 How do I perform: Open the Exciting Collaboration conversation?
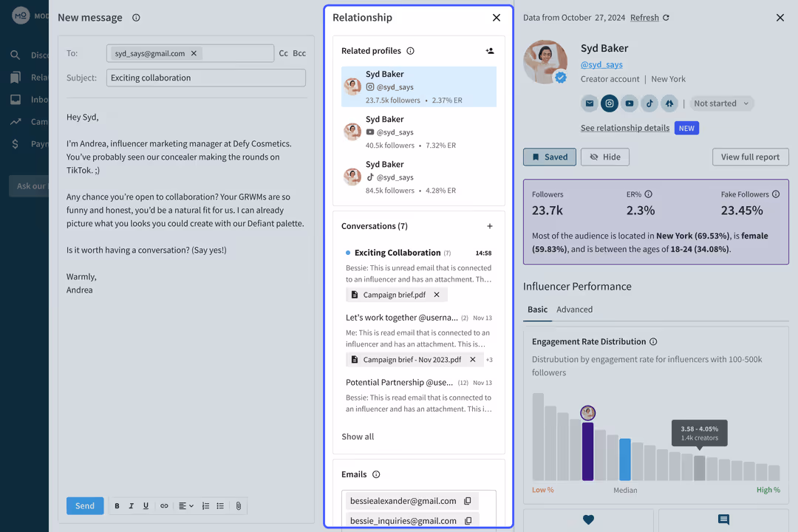[419, 265]
